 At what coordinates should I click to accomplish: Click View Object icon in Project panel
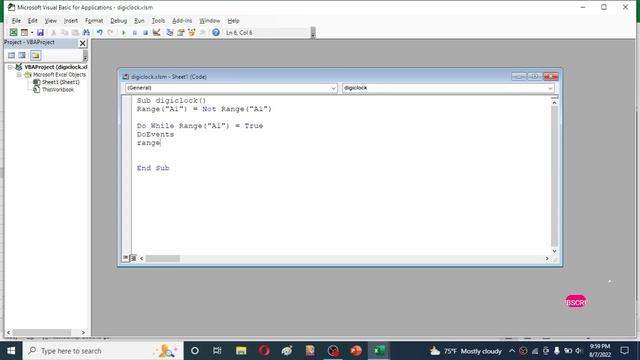[22, 55]
